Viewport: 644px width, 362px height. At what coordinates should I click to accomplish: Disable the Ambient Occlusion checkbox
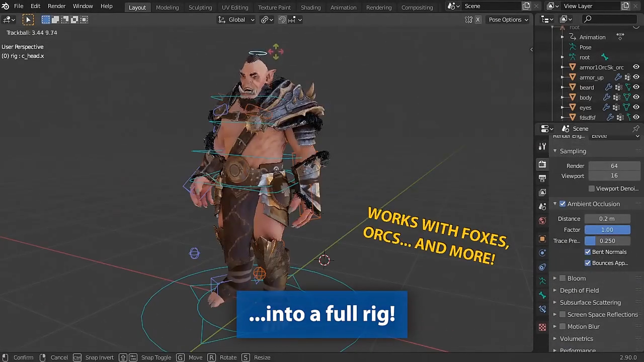(562, 204)
